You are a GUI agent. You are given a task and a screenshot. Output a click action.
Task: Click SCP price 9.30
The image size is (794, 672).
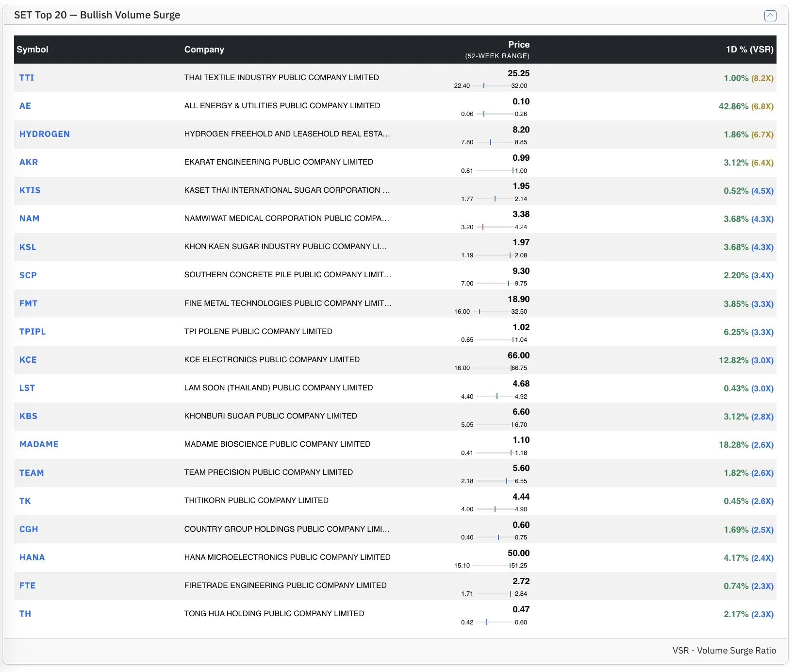point(521,271)
